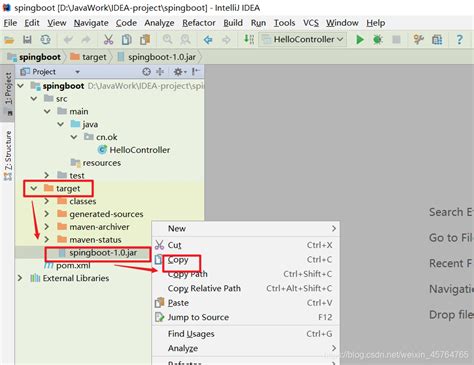Viewport: 474px width, 365px height.
Task: Click the Save All floppy disk icon
Action: (27, 40)
